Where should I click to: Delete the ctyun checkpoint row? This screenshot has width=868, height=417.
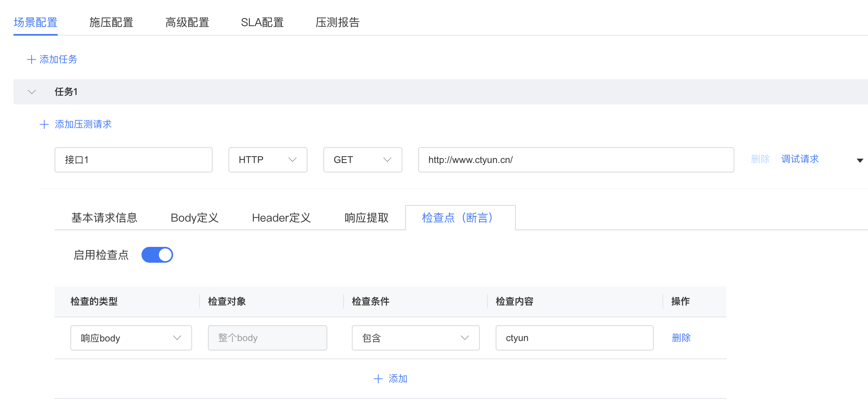681,338
